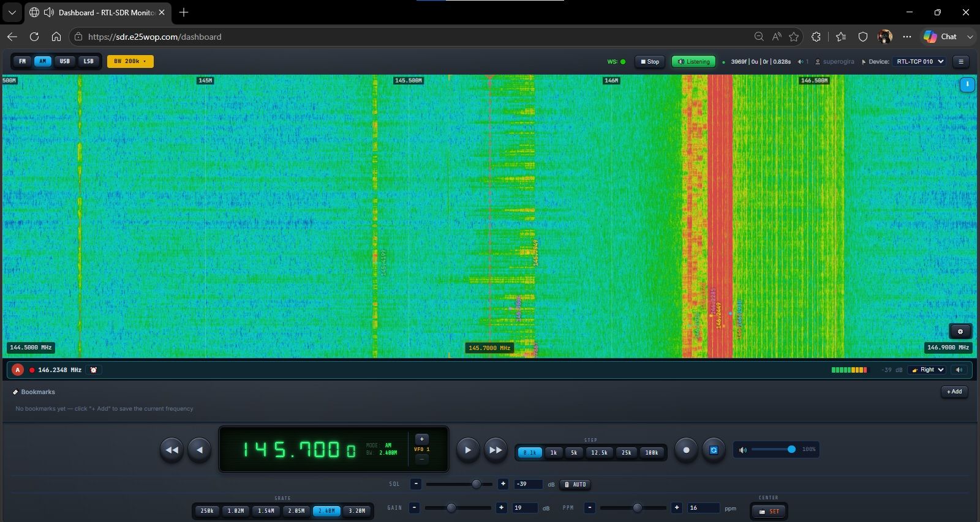Add a VFO with the plus button
Image resolution: width=980 pixels, height=522 pixels.
pyautogui.click(x=421, y=439)
